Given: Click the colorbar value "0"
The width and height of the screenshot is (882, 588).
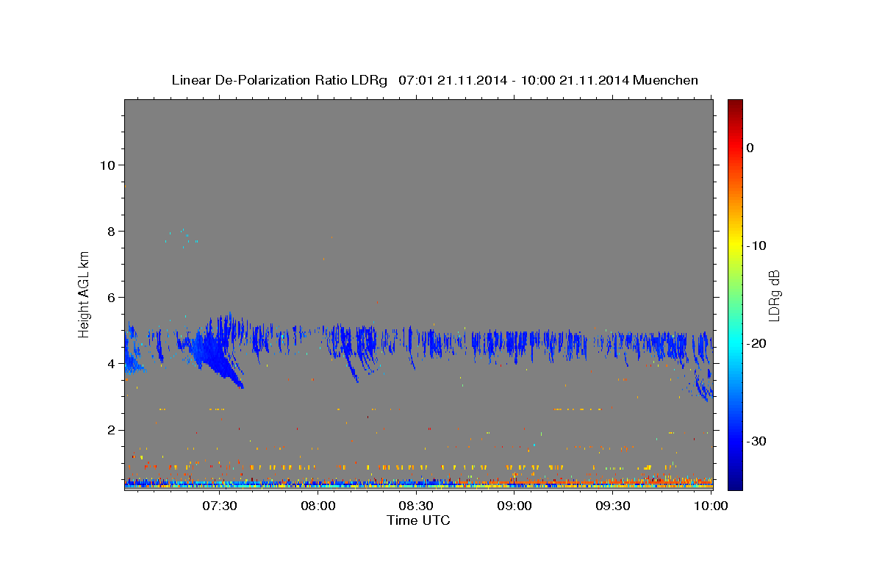Looking at the screenshot, I should point(750,148).
